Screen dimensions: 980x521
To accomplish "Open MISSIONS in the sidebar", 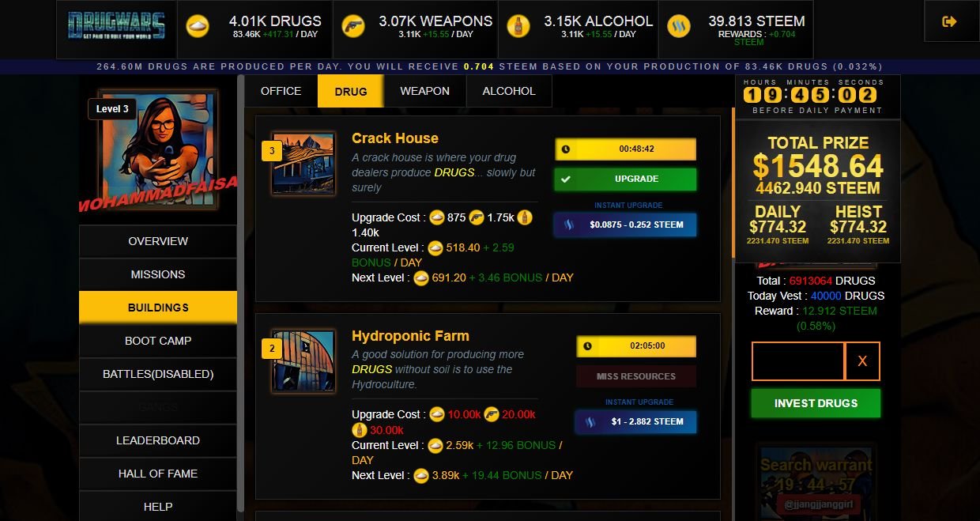I will point(158,274).
